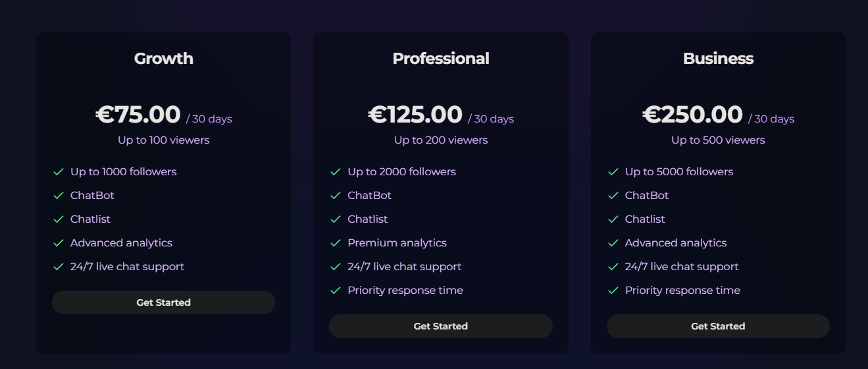Viewport: 868px width, 369px height.
Task: Click Up to 200 viewers text
Action: (441, 140)
